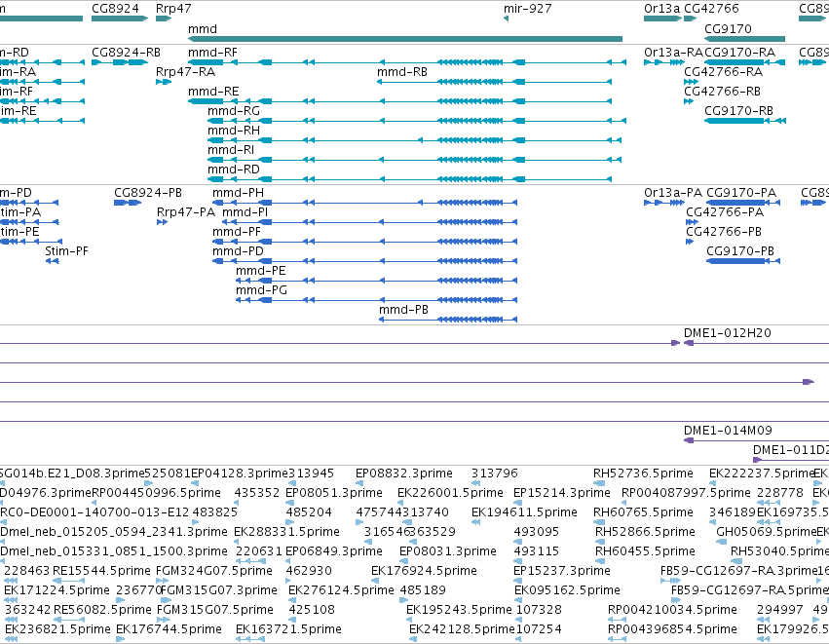Select the CG42766-RA transcript label
This screenshot has height=644, width=829.
723,72
